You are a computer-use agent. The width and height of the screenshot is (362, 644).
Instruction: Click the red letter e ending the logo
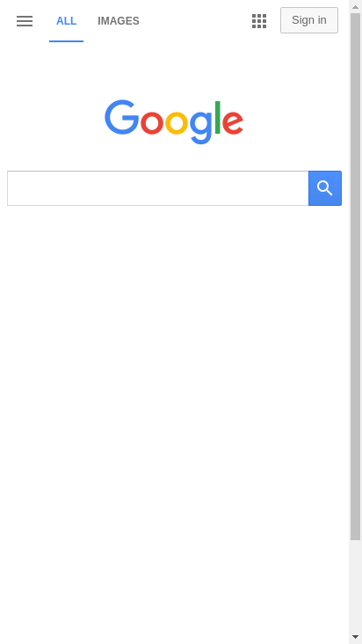[x=233, y=122]
